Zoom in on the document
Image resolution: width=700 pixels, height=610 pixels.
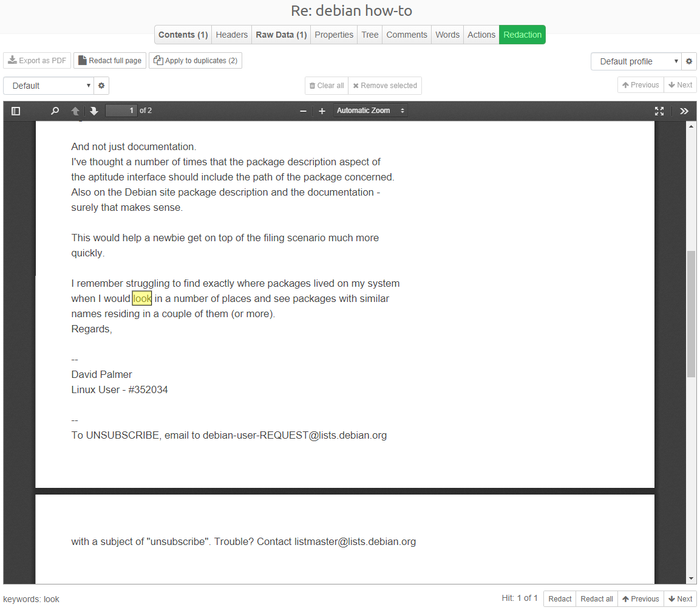[321, 111]
